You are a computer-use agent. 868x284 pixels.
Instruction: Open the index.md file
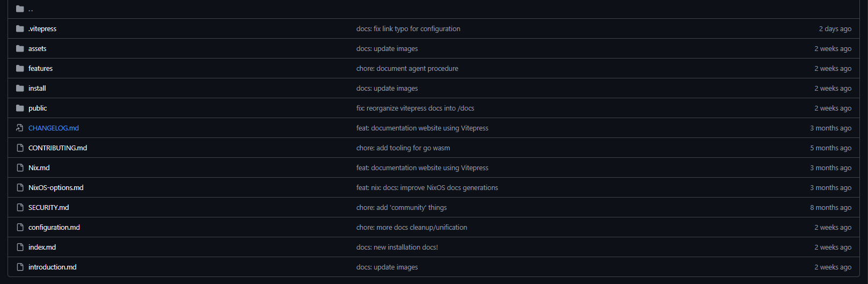pyautogui.click(x=42, y=247)
